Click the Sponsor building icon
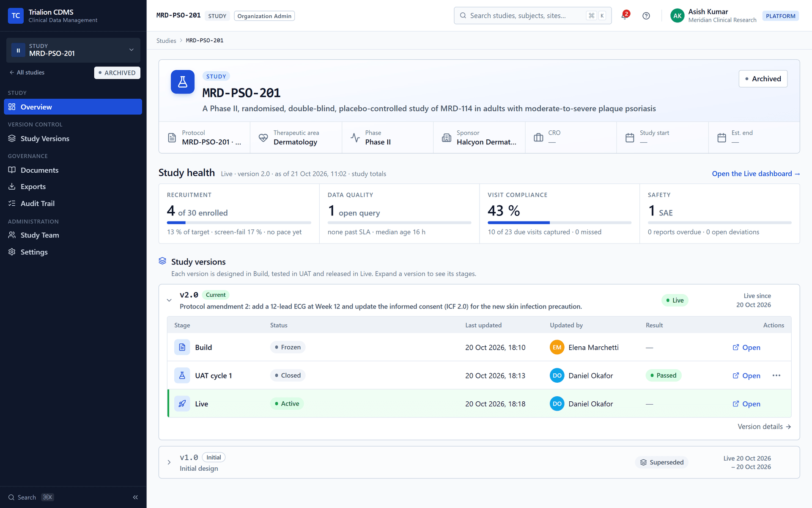The image size is (812, 508). click(x=447, y=138)
